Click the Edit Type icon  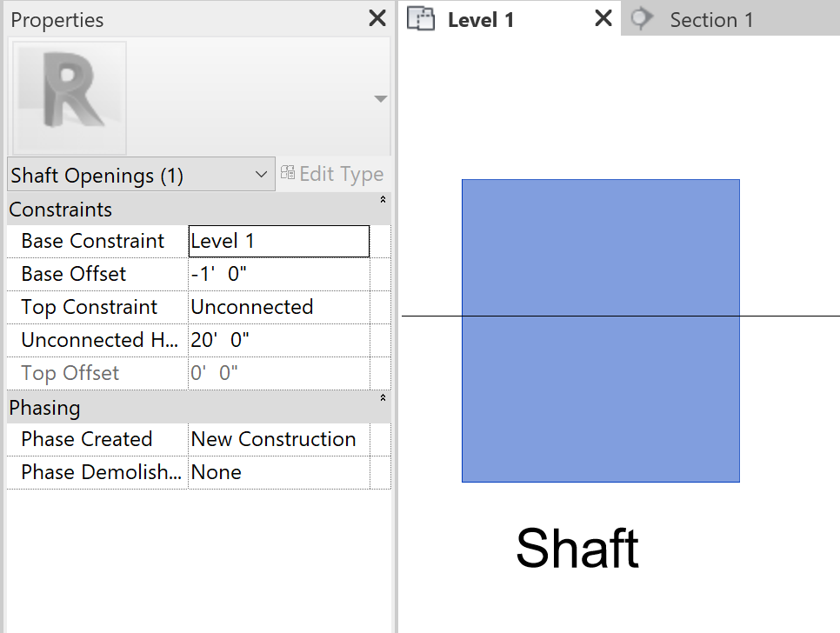[288, 173]
